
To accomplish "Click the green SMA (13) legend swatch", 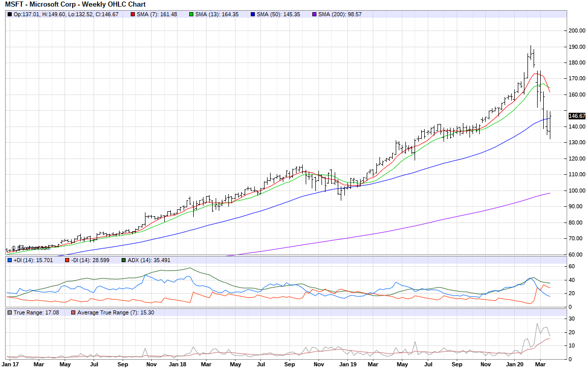I will (x=191, y=15).
